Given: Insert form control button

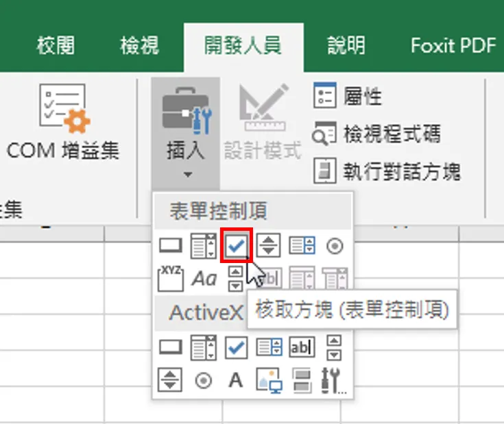Looking at the screenshot, I should pyautogui.click(x=171, y=246).
